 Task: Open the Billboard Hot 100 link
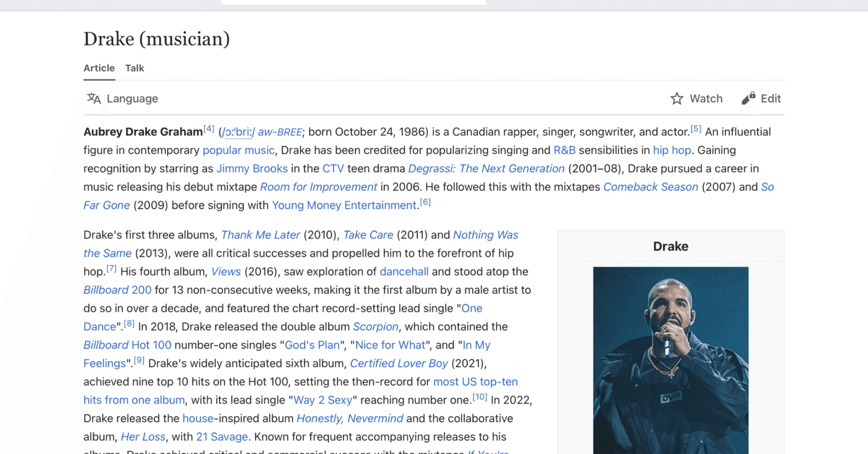click(x=128, y=345)
